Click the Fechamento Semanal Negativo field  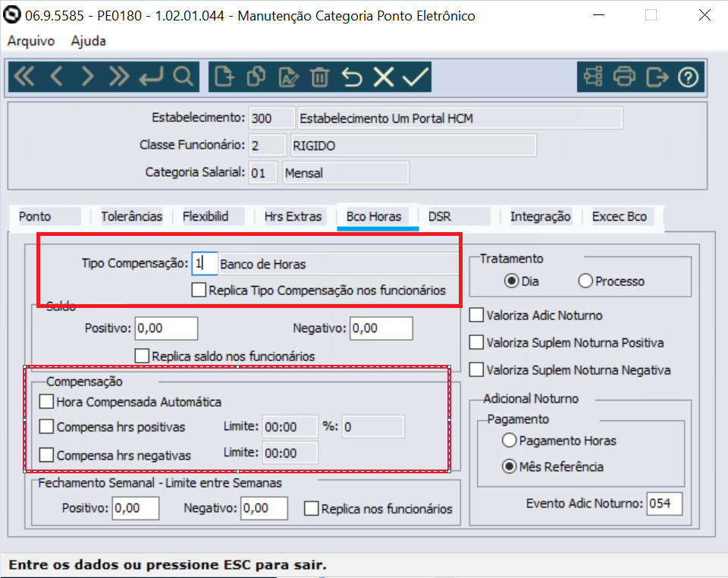click(x=264, y=508)
